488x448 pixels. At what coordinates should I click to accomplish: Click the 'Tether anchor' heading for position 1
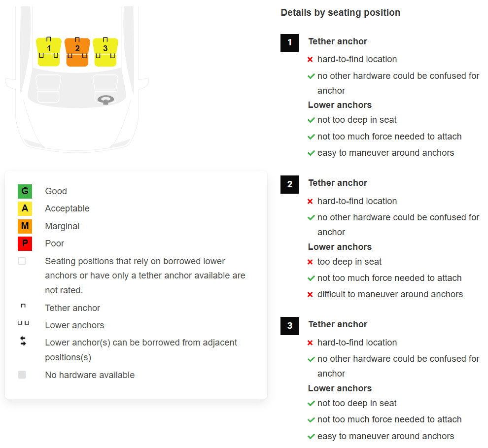tap(338, 41)
